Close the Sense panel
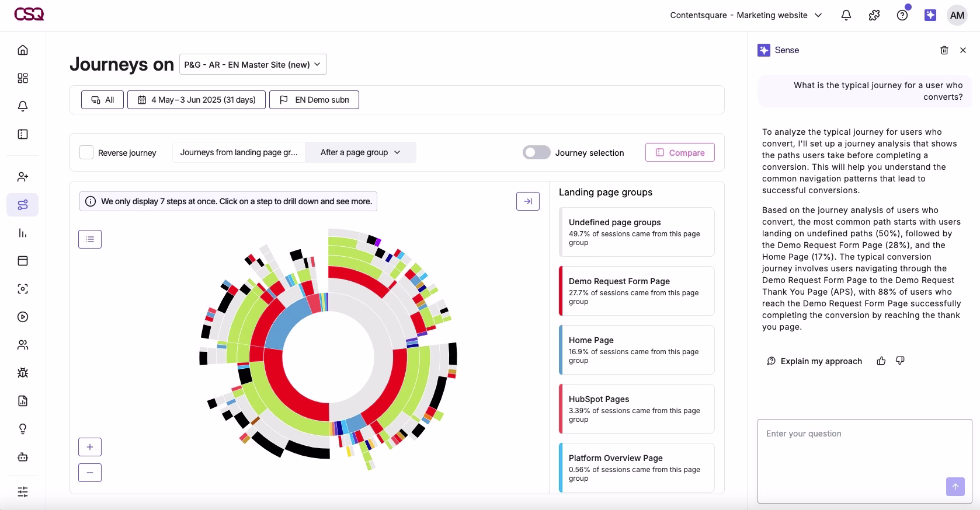980x510 pixels. 963,50
